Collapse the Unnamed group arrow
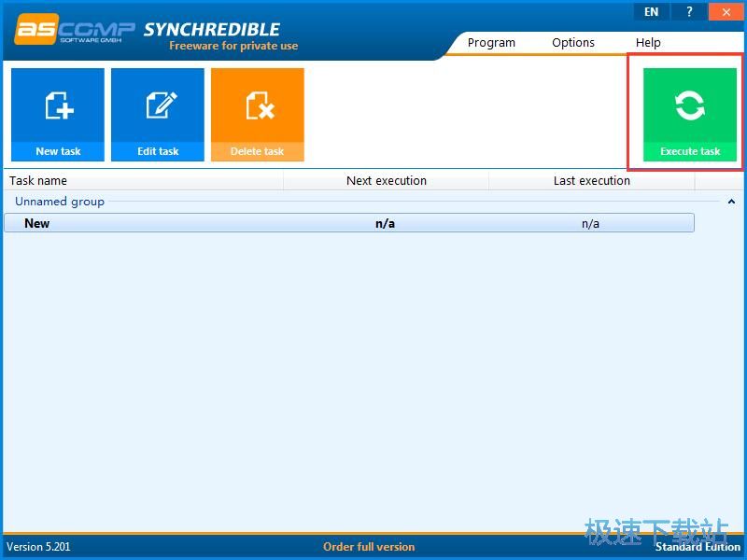The height and width of the screenshot is (560, 747). click(731, 202)
